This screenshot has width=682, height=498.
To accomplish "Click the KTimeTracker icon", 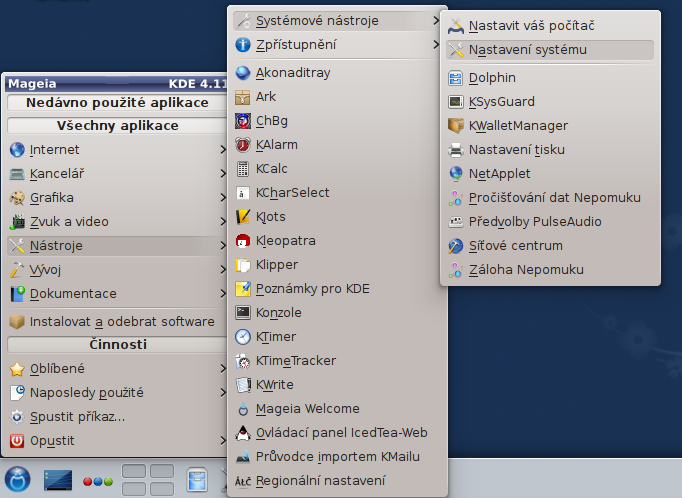I will click(x=243, y=361).
